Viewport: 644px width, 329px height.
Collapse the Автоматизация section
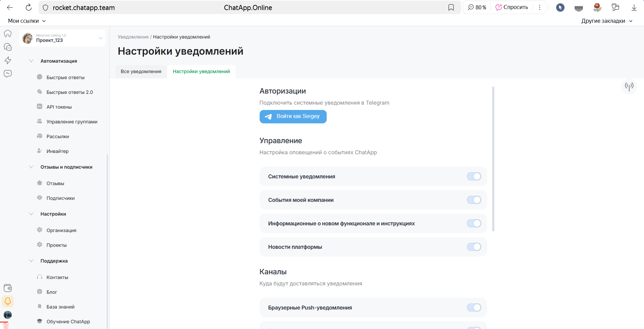[31, 61]
